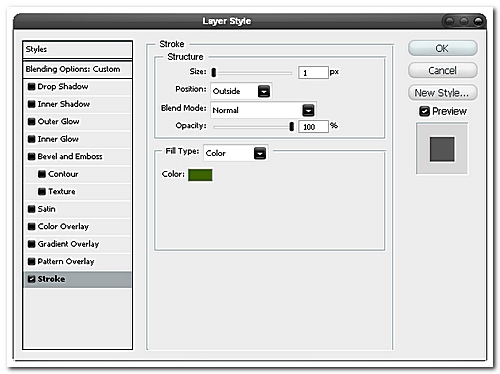Check the Pattern Overlay box
The height and width of the screenshot is (374, 500).
tap(31, 261)
